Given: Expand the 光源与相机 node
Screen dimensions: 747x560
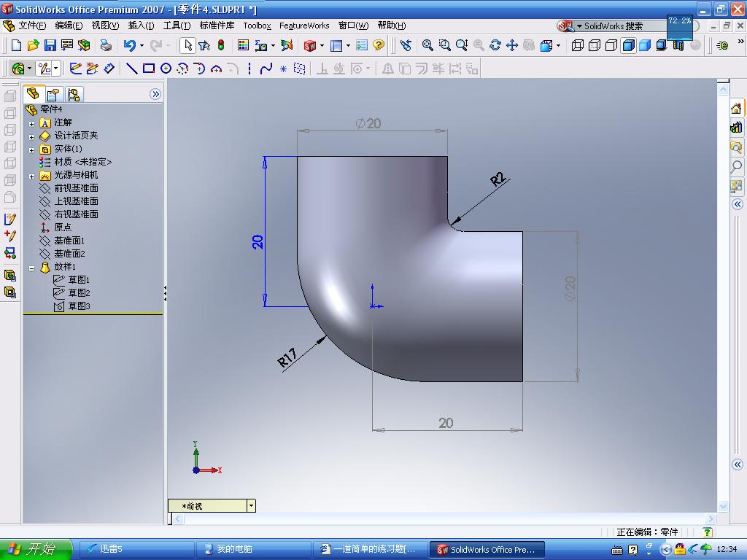Looking at the screenshot, I should coord(31,176).
